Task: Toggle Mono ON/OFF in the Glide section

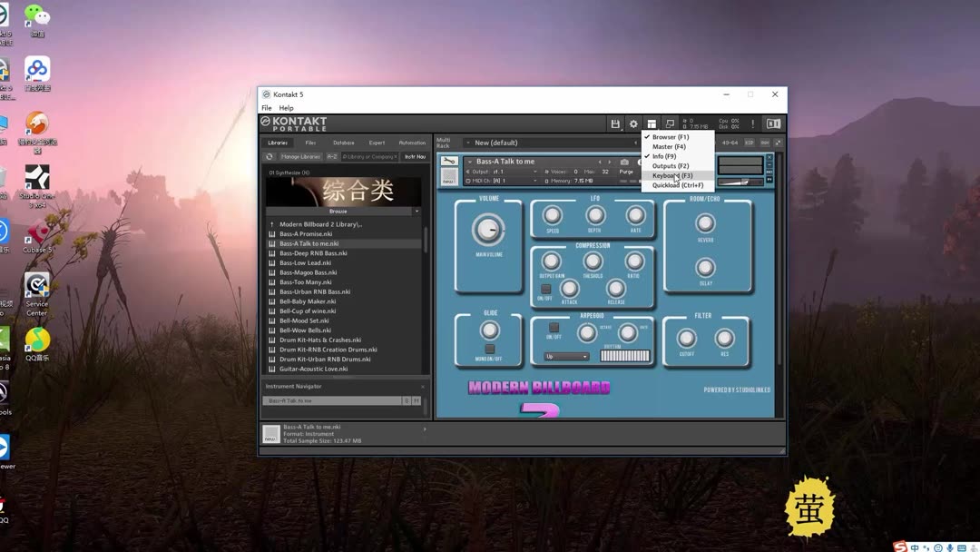Action: 490,348
